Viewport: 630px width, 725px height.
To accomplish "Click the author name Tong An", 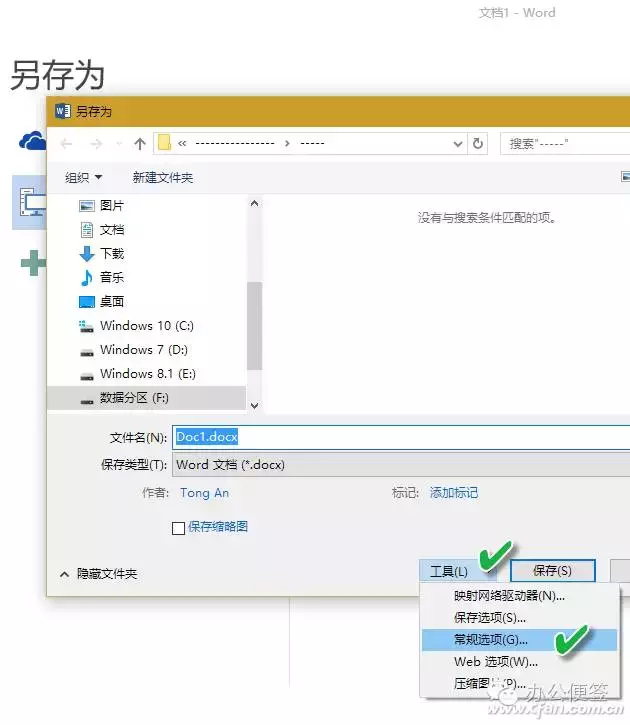I will tap(204, 493).
